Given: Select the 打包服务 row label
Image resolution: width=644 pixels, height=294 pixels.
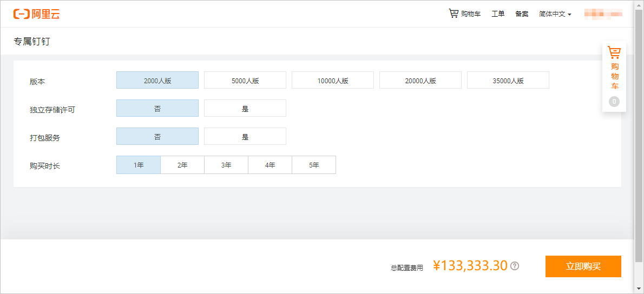Looking at the screenshot, I should [x=45, y=138].
